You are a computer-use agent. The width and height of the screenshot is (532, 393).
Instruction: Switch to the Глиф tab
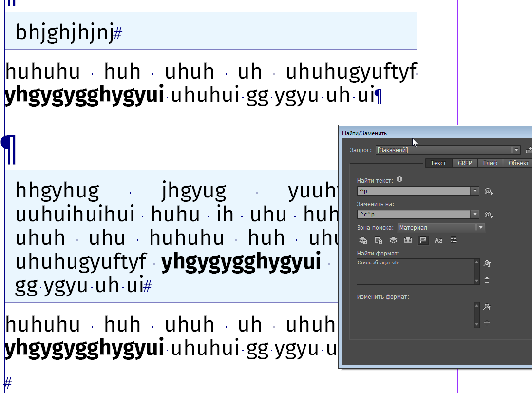coord(490,163)
